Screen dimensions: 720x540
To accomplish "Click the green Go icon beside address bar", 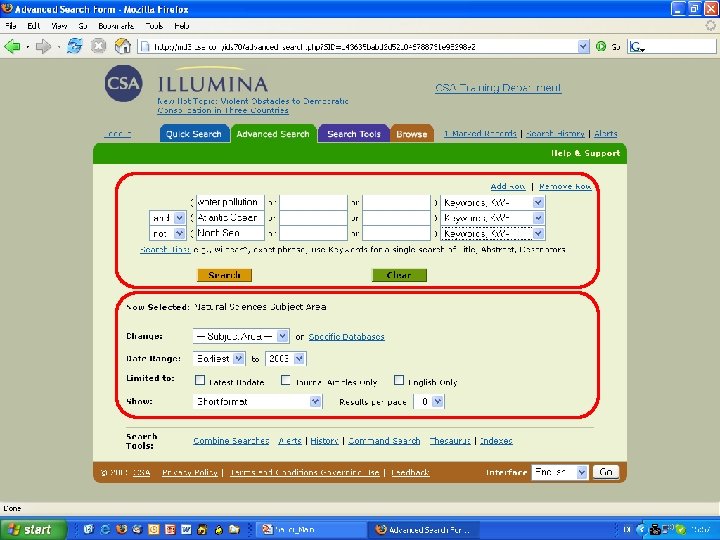I will click(601, 46).
